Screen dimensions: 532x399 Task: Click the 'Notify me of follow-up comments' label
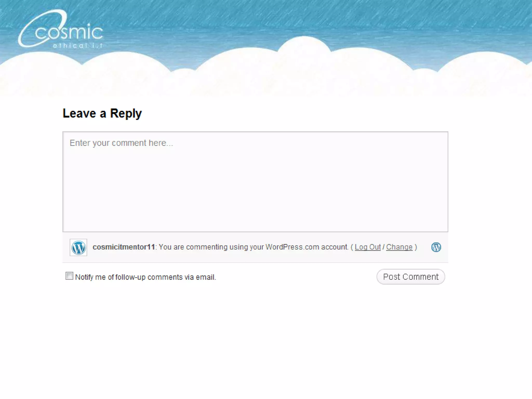pyautogui.click(x=145, y=277)
